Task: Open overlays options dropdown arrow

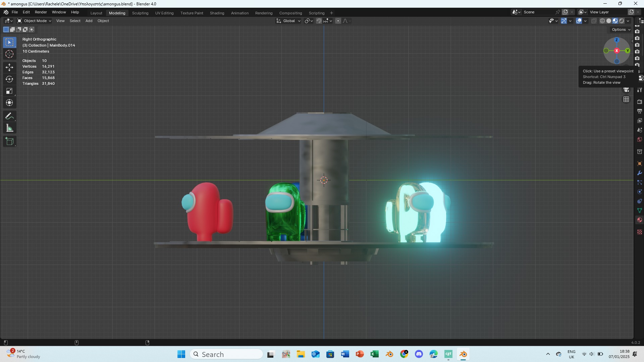Action: 585,21
